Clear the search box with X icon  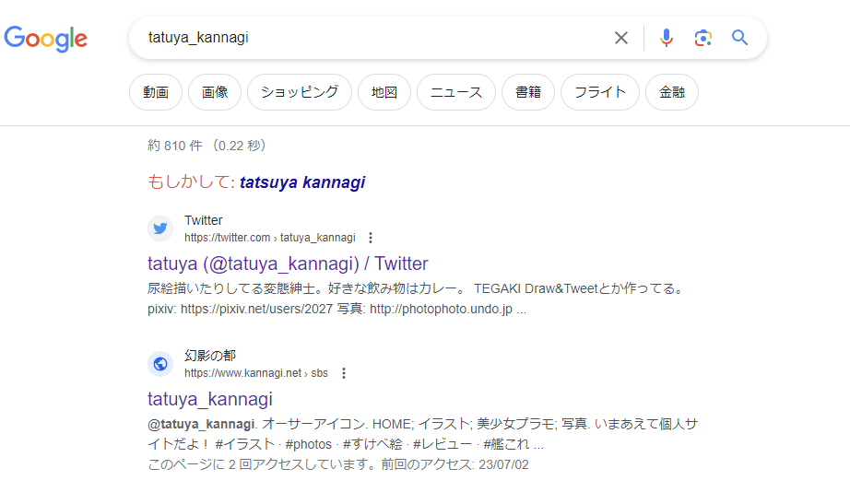point(621,38)
